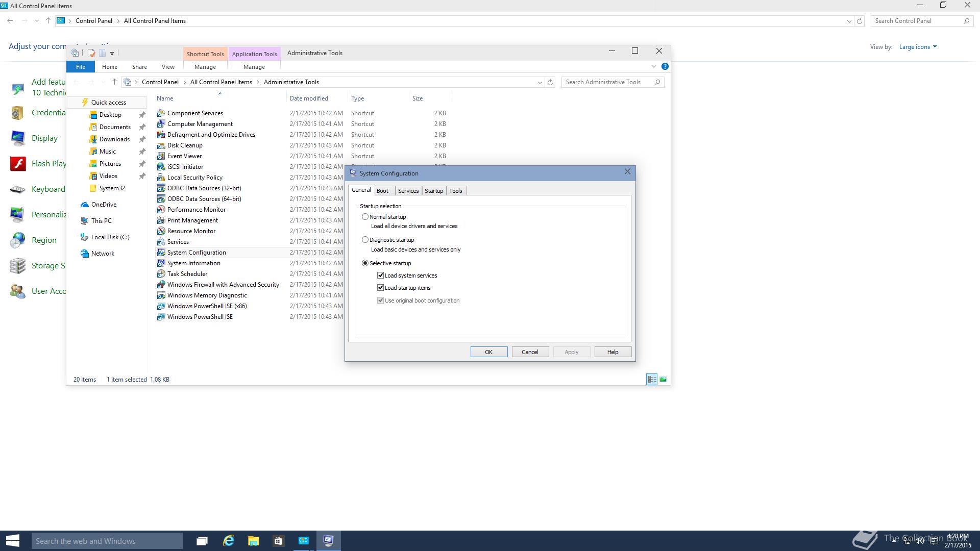Open the Flash Player icon in Control Panel
Viewport: 980px width, 551px height.
18,164
